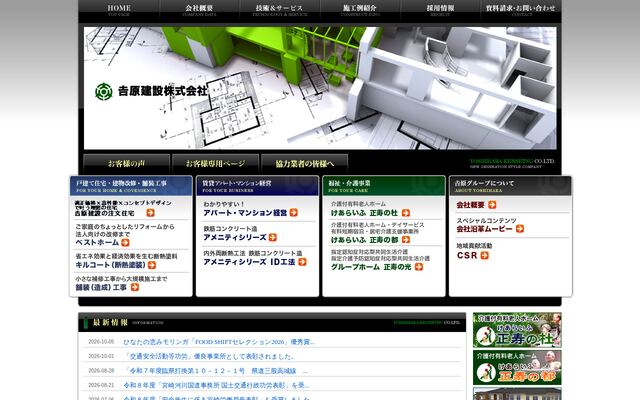Click the 内外両断熱工法 鉄筋コンクリート造 caption
Screen dimensions: 640x400
pyautogui.click(x=253, y=253)
